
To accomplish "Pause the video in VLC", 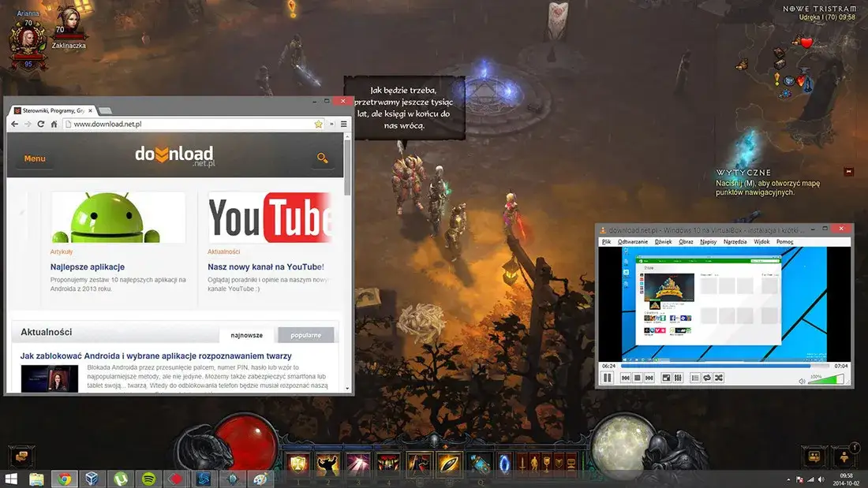I will pos(608,378).
